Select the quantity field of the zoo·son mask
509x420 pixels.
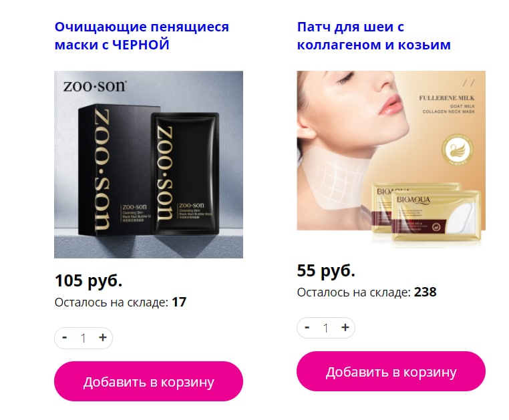click(x=83, y=339)
